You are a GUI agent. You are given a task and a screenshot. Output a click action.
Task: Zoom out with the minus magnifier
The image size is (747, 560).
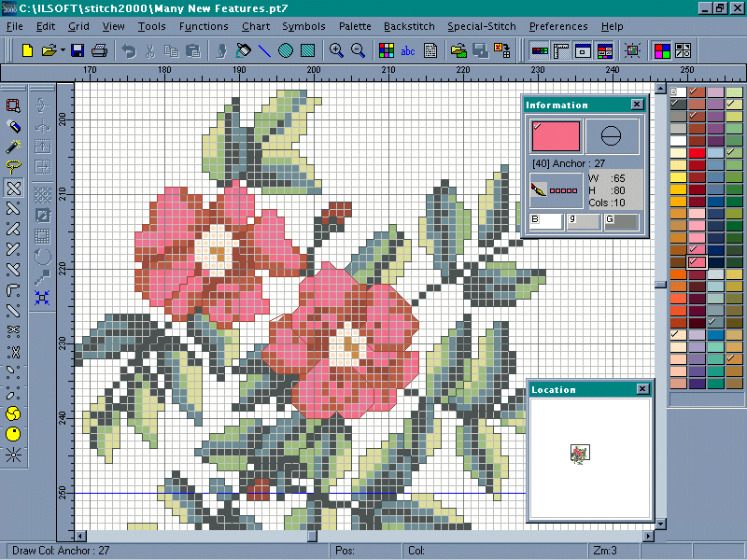coord(358,50)
